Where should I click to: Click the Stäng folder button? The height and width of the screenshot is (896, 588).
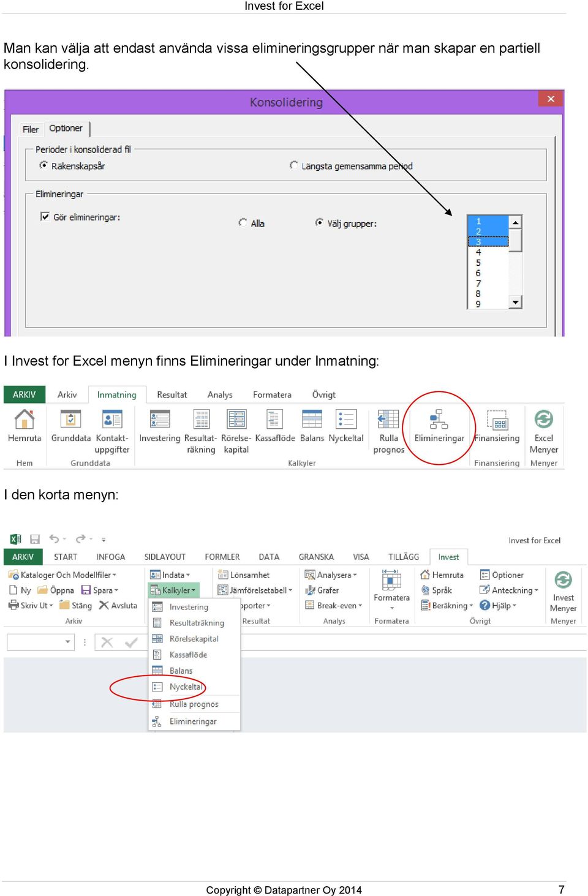[75, 606]
